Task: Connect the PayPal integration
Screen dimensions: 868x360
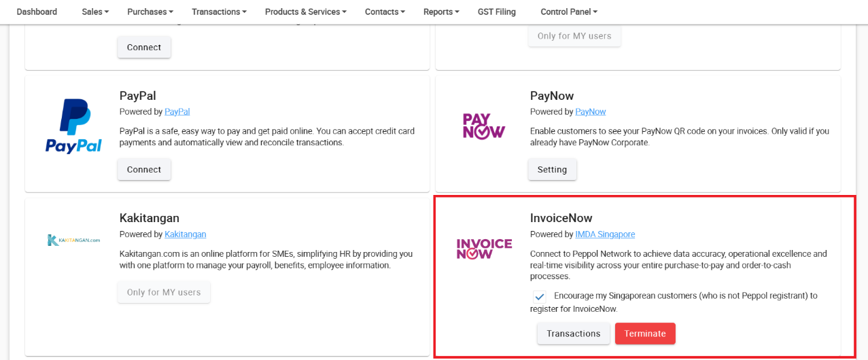Action: (144, 170)
